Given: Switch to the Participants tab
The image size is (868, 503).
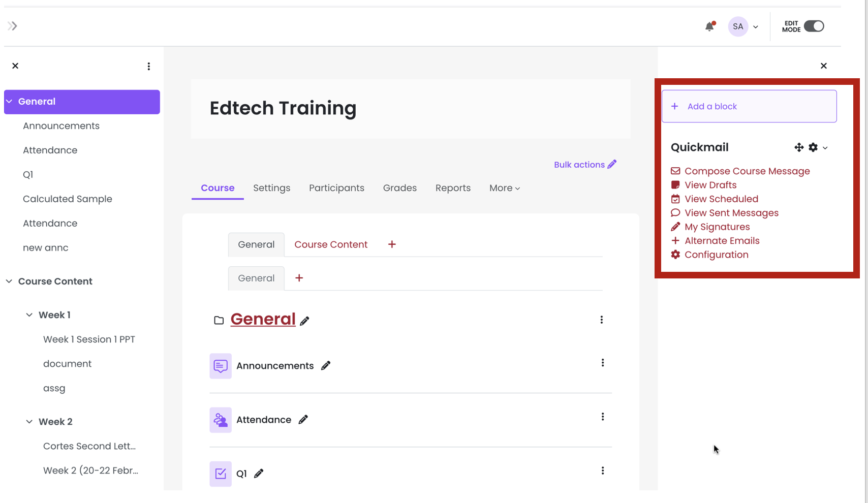Looking at the screenshot, I should pyautogui.click(x=336, y=188).
